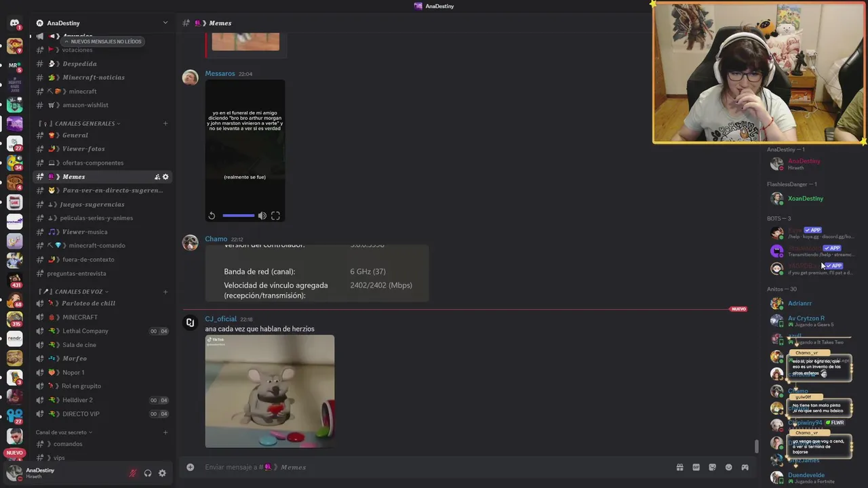
Task: Collapse the Canal de voz secreto category
Action: [x=64, y=432]
